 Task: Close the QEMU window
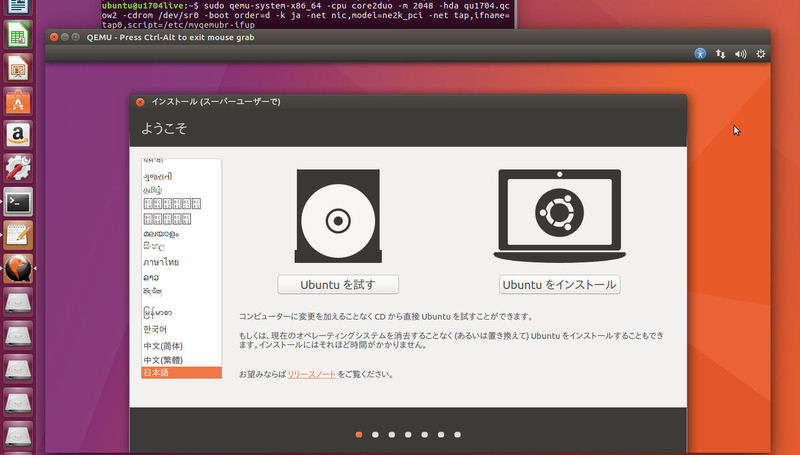click(x=54, y=37)
